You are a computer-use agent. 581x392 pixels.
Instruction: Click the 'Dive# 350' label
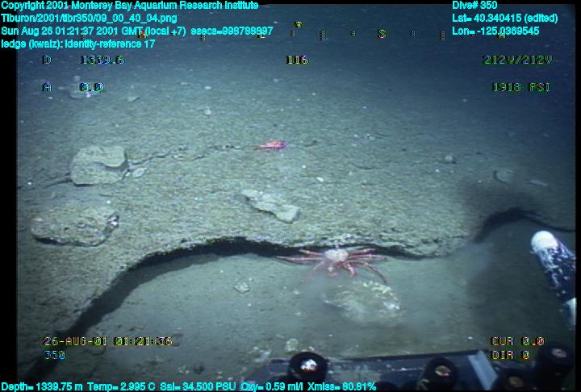(x=474, y=5)
